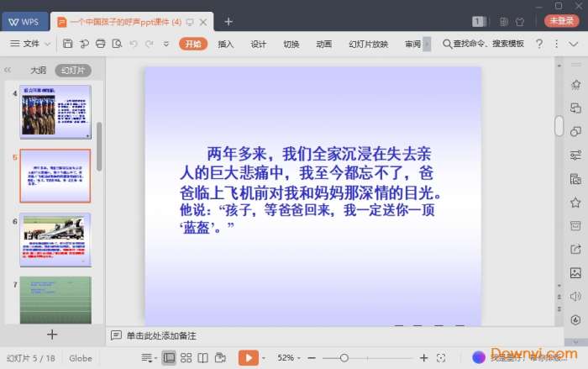
Task: Click the print icon in the toolbar
Action: [101, 44]
